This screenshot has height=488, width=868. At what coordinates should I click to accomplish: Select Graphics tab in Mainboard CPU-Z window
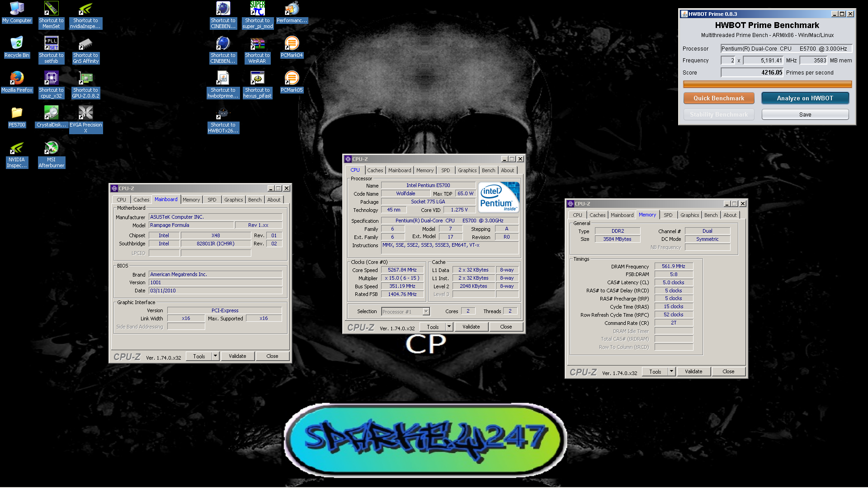coord(233,200)
